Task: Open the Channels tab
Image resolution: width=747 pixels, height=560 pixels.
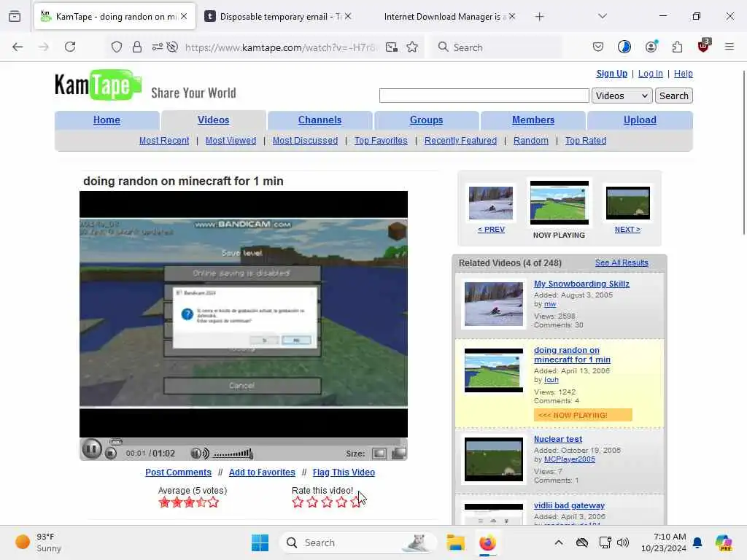Action: tap(320, 120)
